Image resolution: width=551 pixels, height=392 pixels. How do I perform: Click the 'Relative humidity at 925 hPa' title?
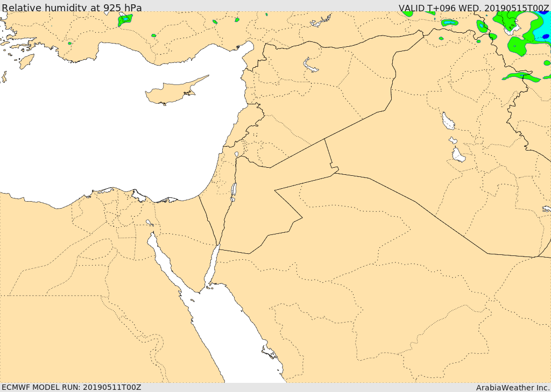(72, 8)
